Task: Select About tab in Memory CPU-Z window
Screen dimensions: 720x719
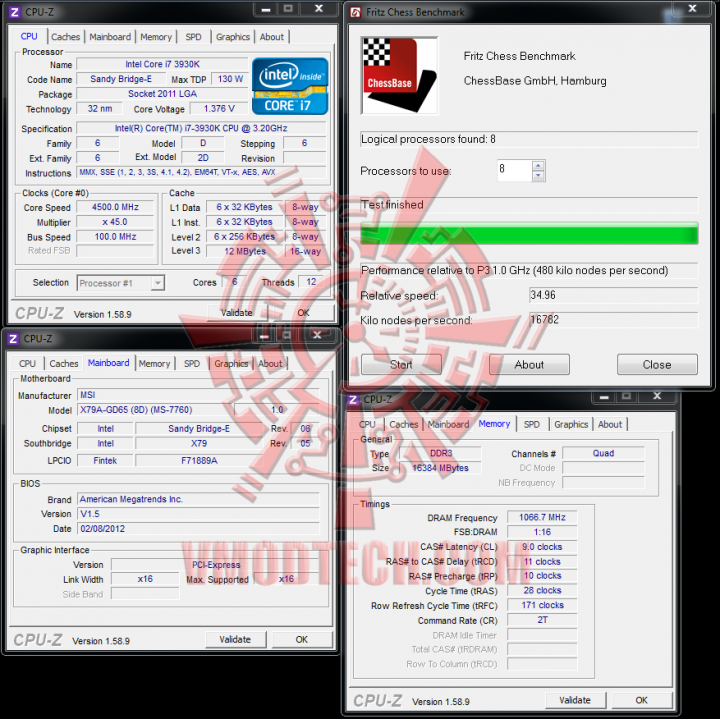Action: pos(610,424)
